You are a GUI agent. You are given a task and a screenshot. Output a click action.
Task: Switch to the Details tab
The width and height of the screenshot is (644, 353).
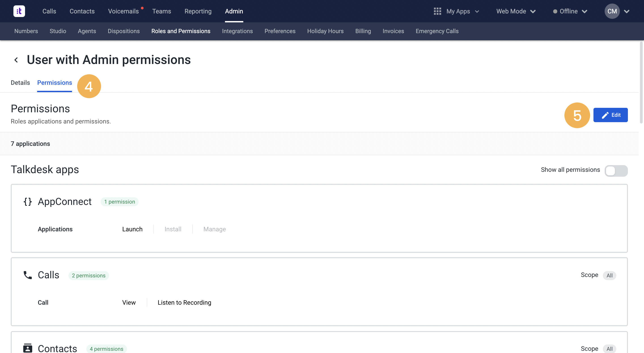[20, 83]
